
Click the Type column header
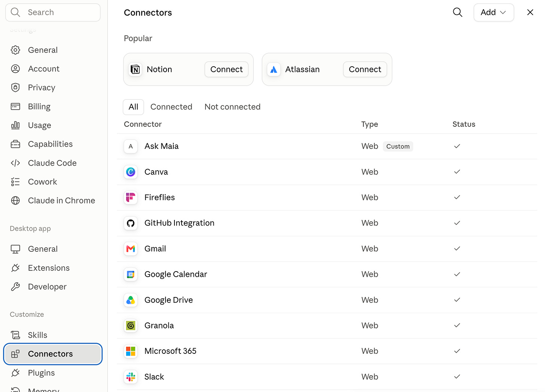[369, 124]
